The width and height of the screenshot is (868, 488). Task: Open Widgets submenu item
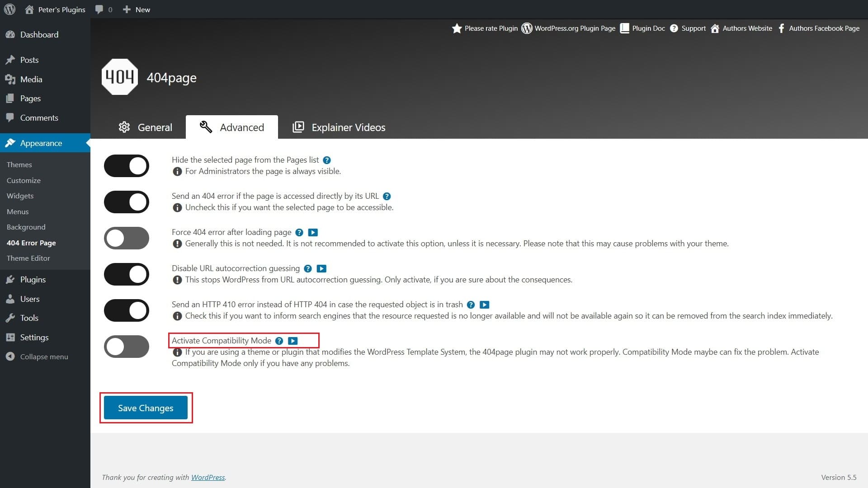tap(20, 196)
